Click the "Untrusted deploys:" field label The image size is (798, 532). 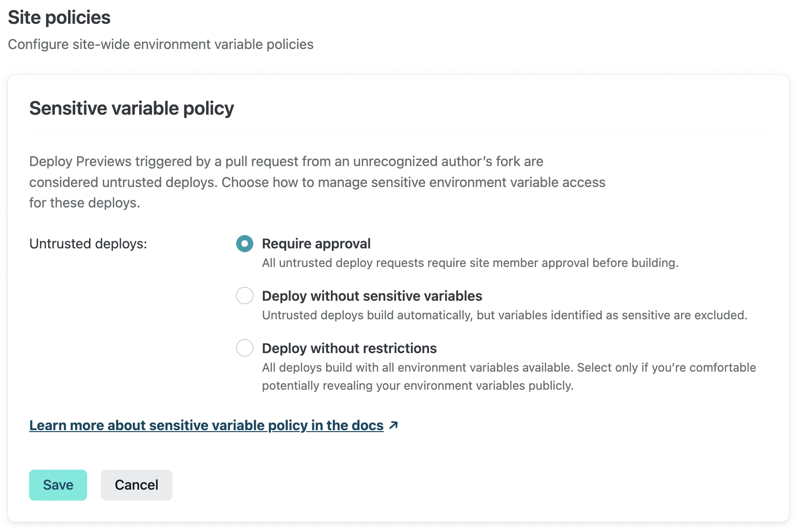[88, 244]
